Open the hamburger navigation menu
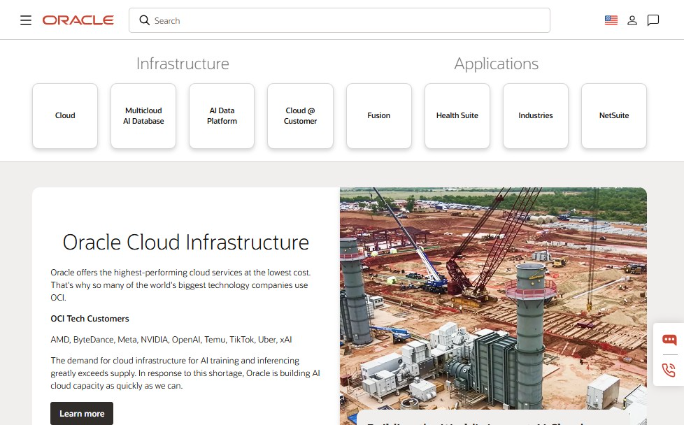684x425 pixels. 26,20
